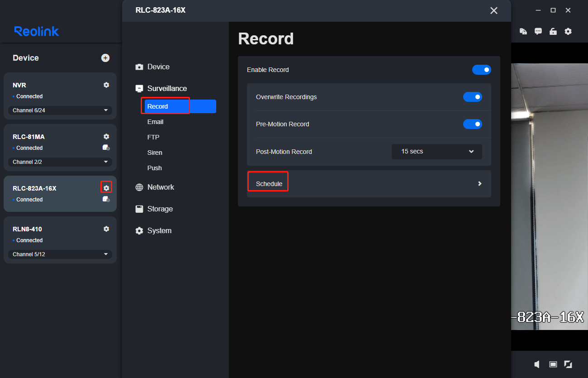Toggle the Overwrite Recordings switch
Screen dimensions: 588x378
point(473,97)
